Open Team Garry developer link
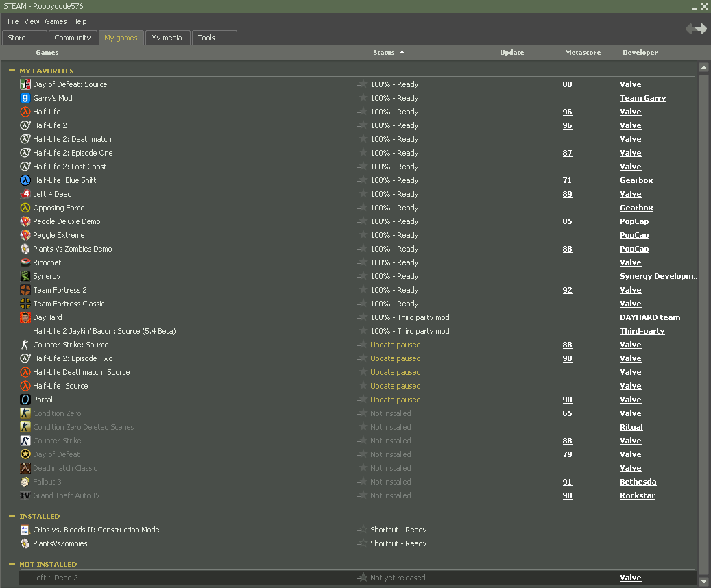Viewport: 711px width, 588px height. 643,98
